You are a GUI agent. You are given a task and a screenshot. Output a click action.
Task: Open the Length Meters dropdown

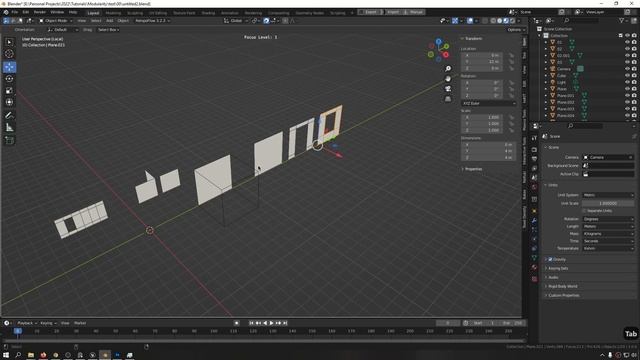pyautogui.click(x=608, y=227)
